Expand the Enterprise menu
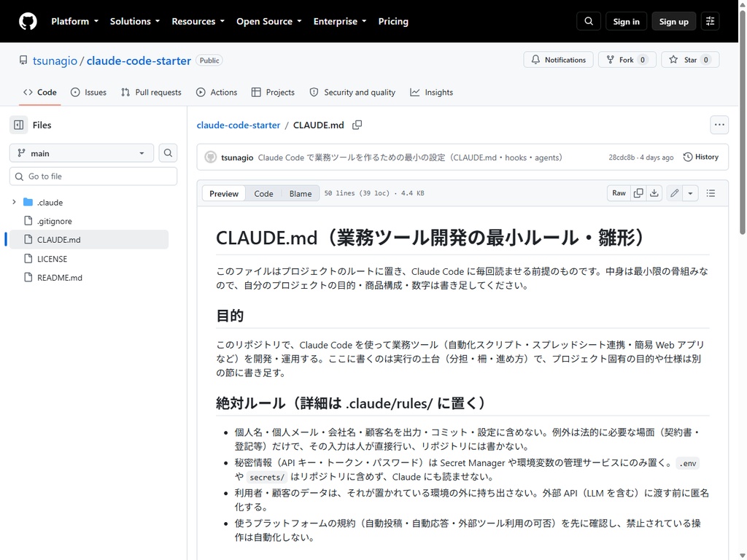This screenshot has width=747, height=560. coord(340,21)
